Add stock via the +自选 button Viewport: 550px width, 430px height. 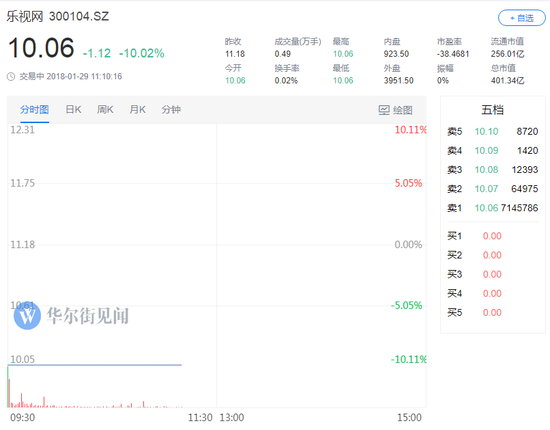(x=522, y=18)
